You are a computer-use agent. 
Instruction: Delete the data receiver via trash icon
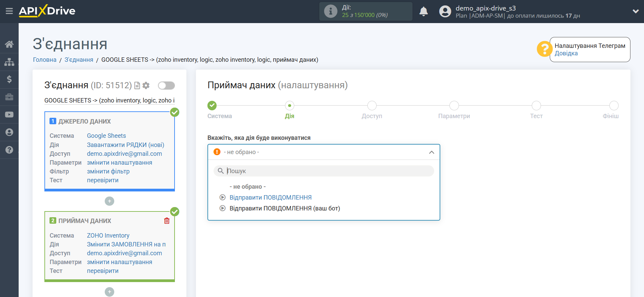click(x=167, y=221)
